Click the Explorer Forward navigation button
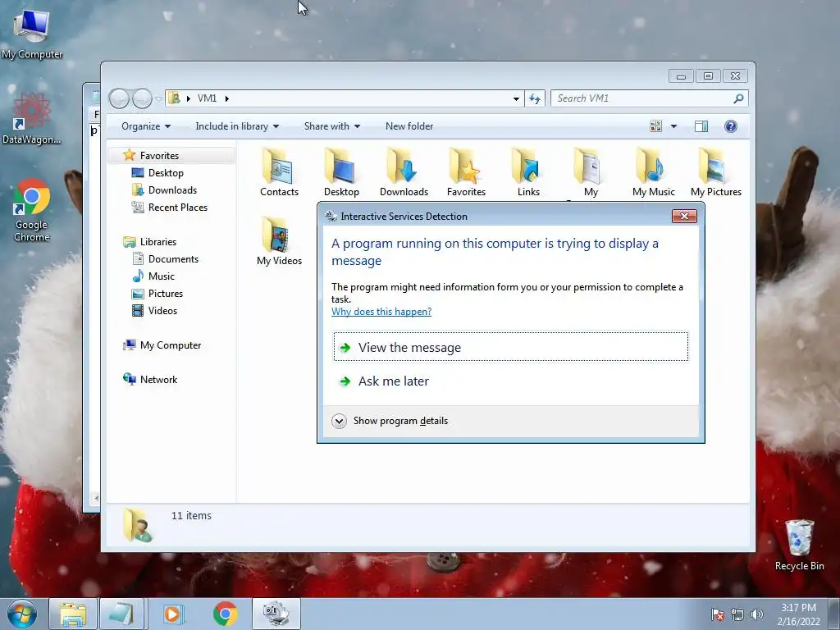 tap(142, 98)
